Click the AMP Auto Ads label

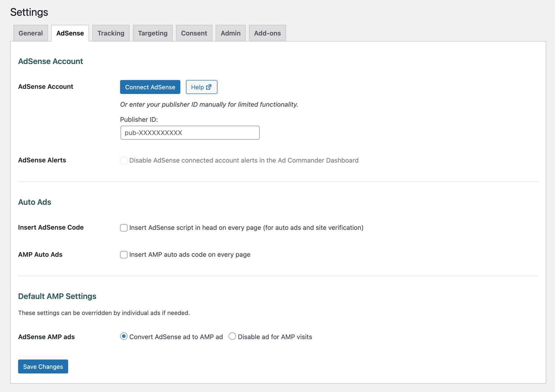40,254
